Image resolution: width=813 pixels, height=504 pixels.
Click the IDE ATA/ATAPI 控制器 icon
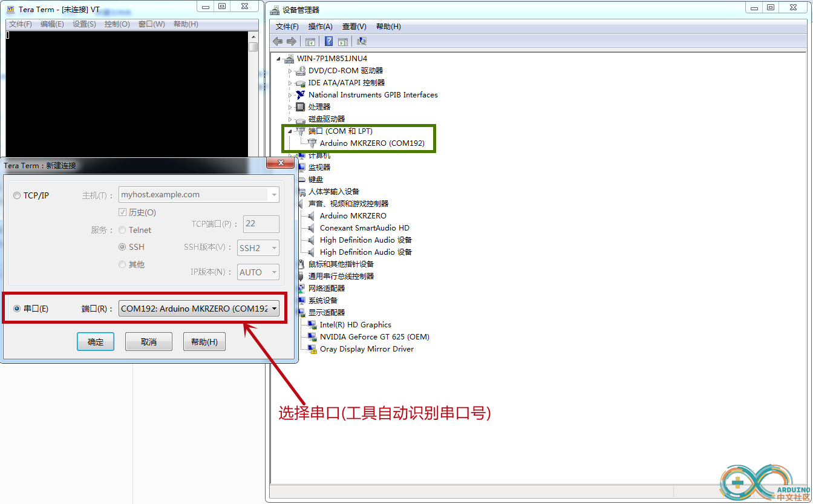tap(301, 83)
